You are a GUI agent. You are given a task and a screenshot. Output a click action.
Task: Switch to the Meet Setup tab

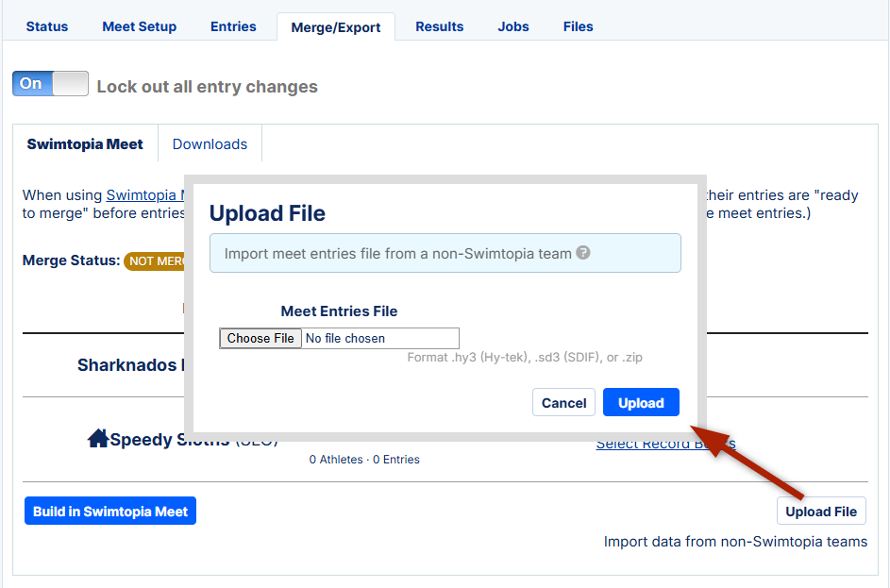139,26
